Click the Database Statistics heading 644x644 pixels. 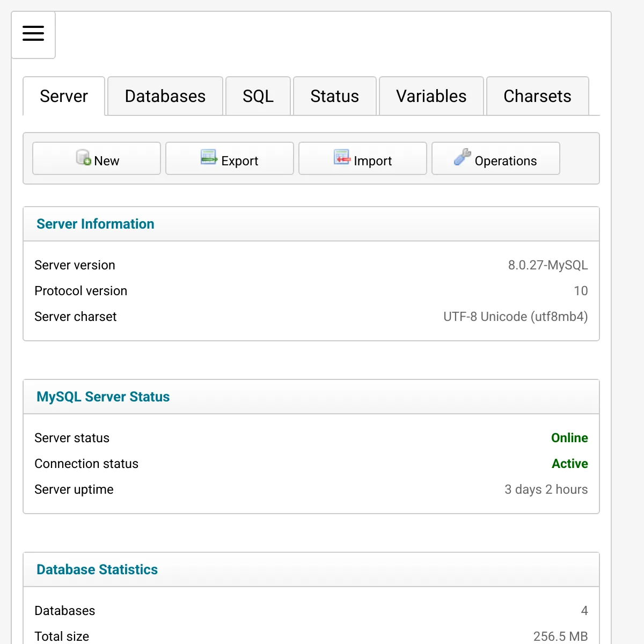97,569
